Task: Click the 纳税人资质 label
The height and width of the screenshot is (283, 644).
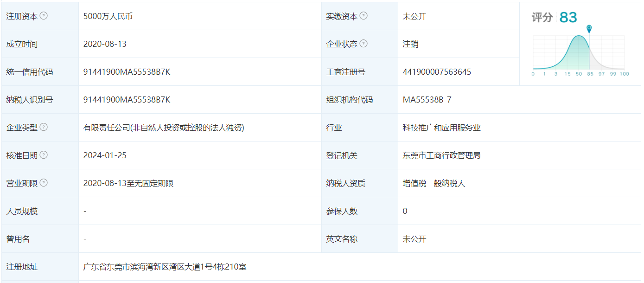Action: (x=346, y=183)
